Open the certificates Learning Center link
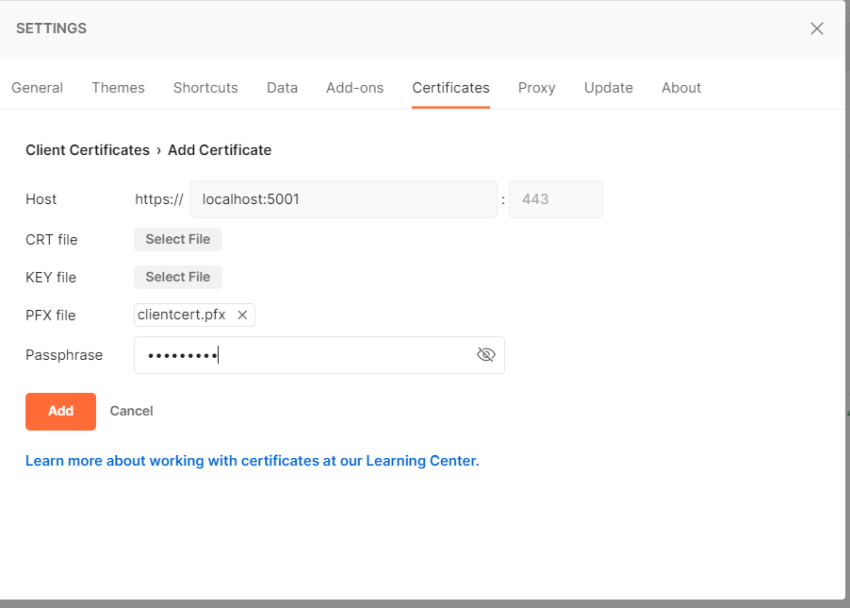This screenshot has width=850, height=608. click(252, 461)
